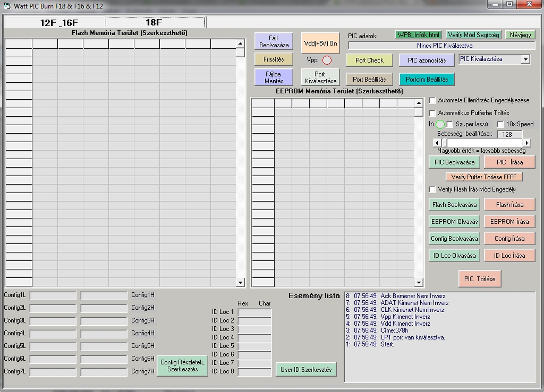Click the Config1H input field
This screenshot has width=544, height=392.
coord(104,296)
